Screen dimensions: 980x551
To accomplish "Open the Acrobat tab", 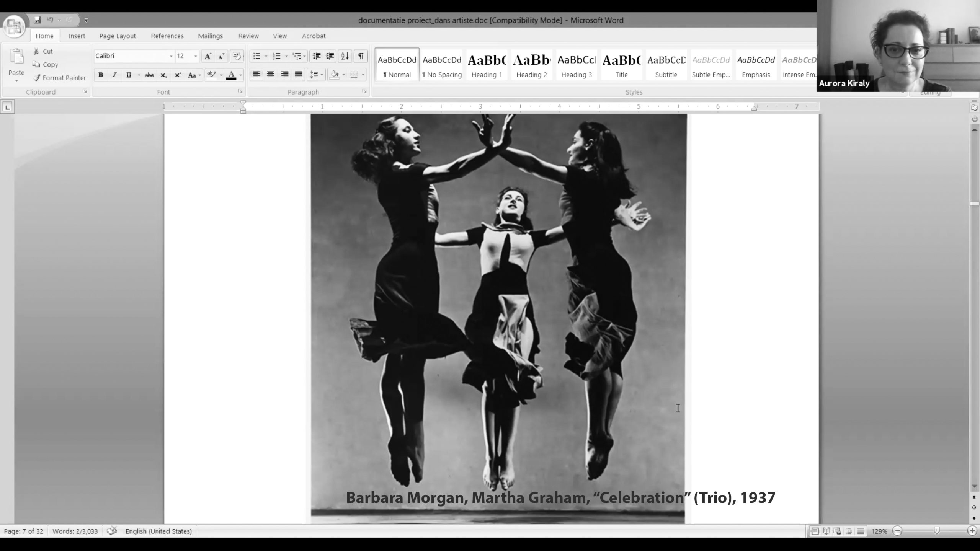I will (314, 36).
